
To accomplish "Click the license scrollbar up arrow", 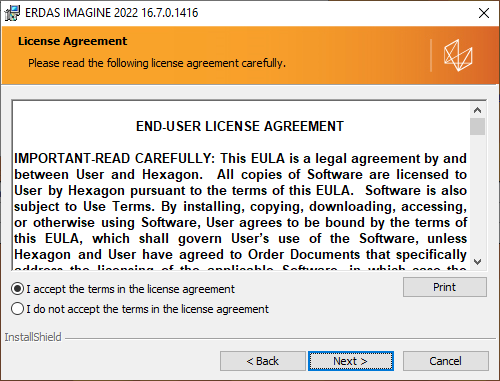I will click(477, 110).
